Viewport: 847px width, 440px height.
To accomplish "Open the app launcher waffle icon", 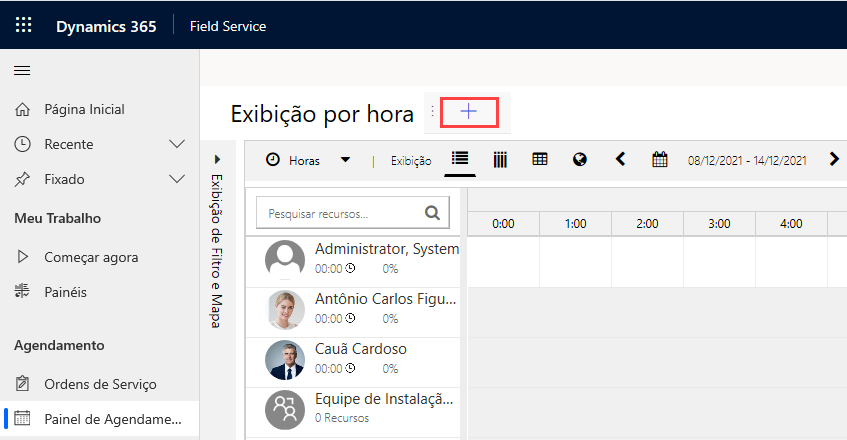I will coord(23,25).
